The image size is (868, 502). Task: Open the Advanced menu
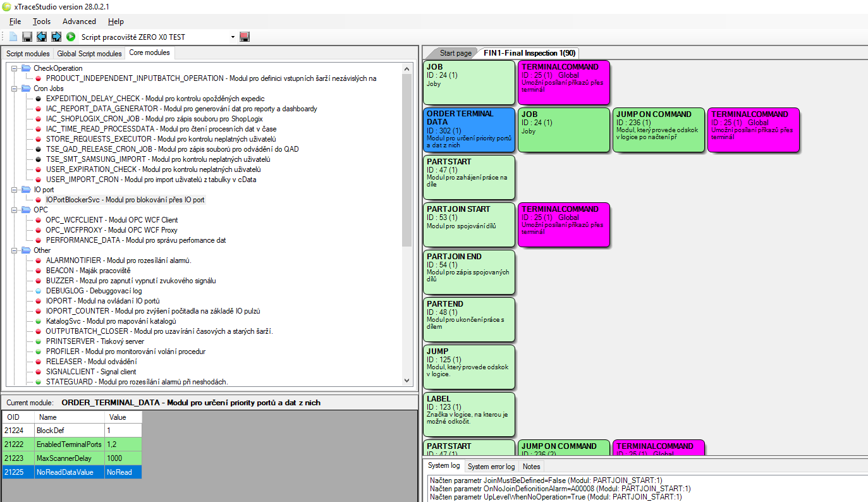(79, 21)
